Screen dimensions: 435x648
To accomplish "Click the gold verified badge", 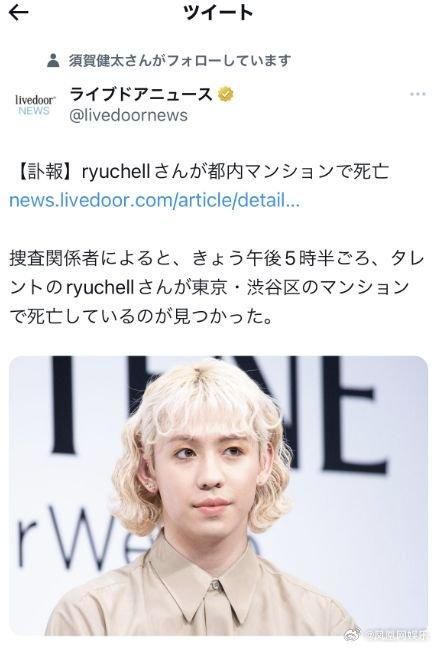I will [x=226, y=95].
